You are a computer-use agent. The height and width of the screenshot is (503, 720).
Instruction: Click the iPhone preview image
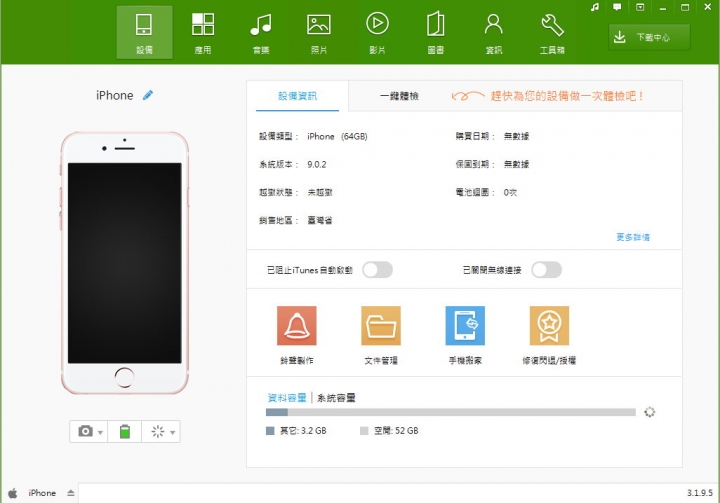[124, 263]
